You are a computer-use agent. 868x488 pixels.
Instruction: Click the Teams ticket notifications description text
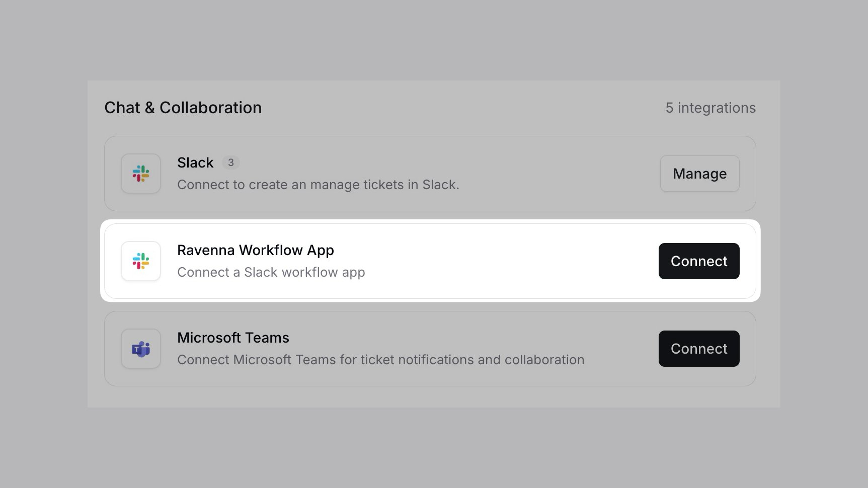coord(381,360)
